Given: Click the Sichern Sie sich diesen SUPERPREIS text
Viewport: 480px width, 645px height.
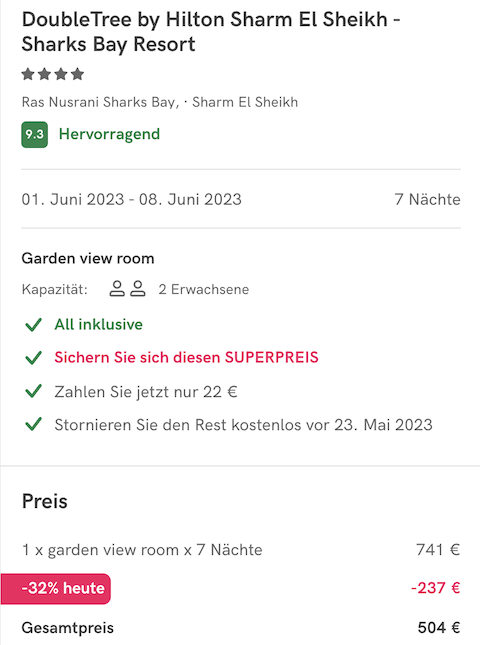Looking at the screenshot, I should (187, 357).
